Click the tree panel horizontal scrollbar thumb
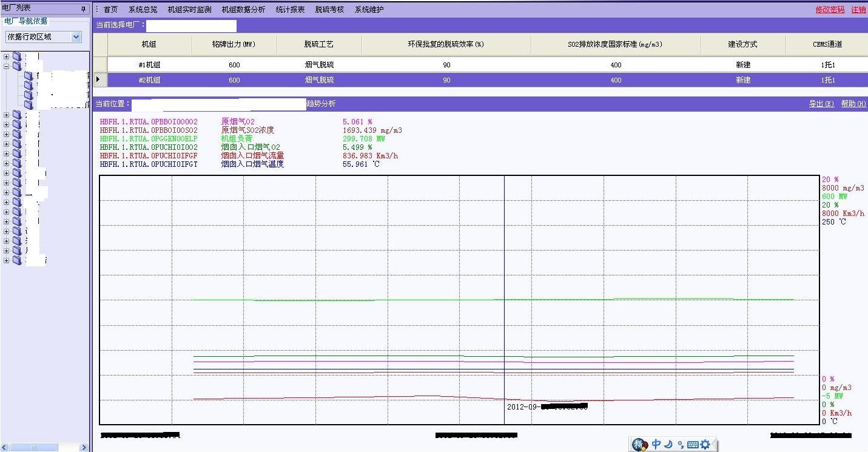This screenshot has height=452, width=868. 35,447
